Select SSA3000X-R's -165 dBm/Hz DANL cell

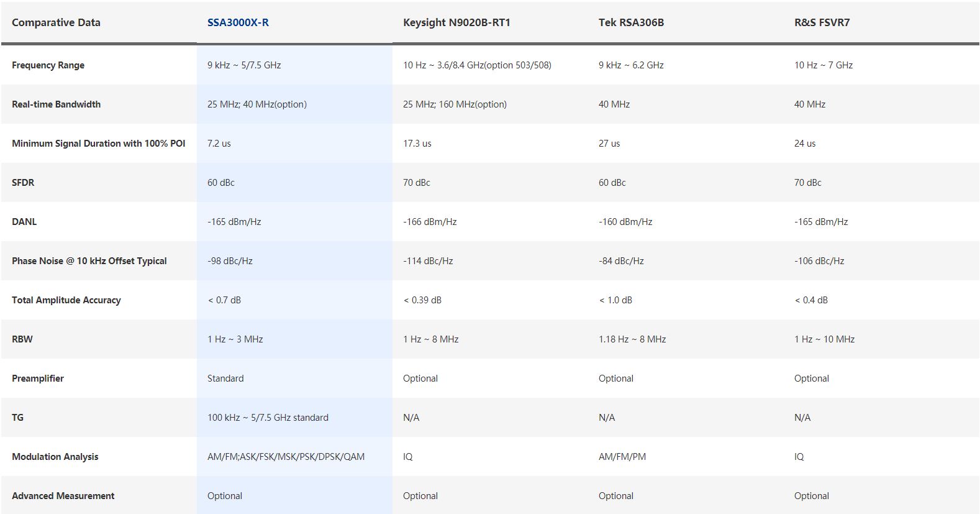tap(234, 222)
